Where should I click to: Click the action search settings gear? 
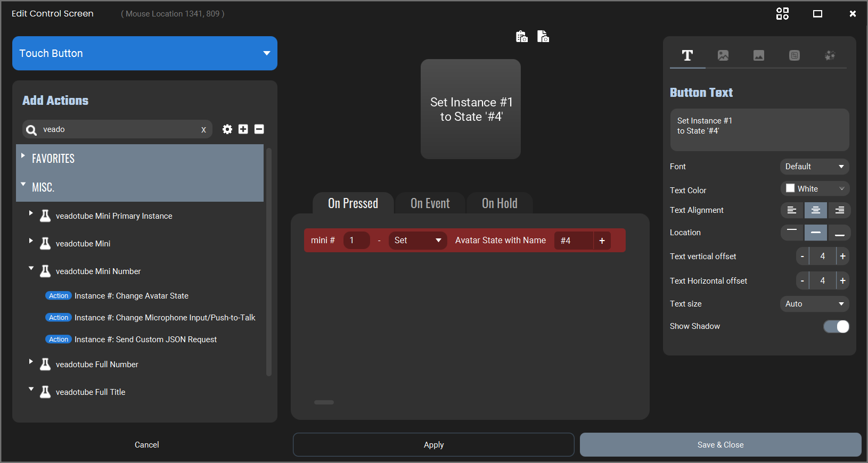click(227, 129)
